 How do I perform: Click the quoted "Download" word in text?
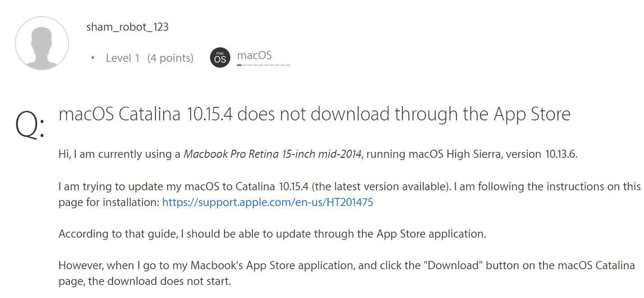[456, 266]
